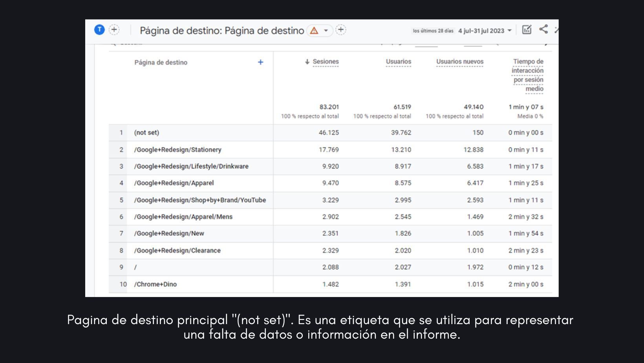Viewport: 644px width, 363px height.
Task: Sort by the Sesiones column header
Action: [x=325, y=62]
